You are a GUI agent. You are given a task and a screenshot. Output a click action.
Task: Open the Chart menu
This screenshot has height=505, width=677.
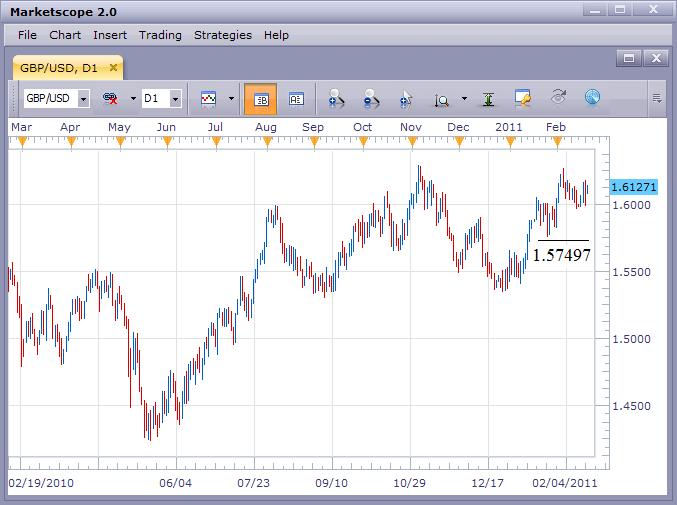(x=65, y=35)
